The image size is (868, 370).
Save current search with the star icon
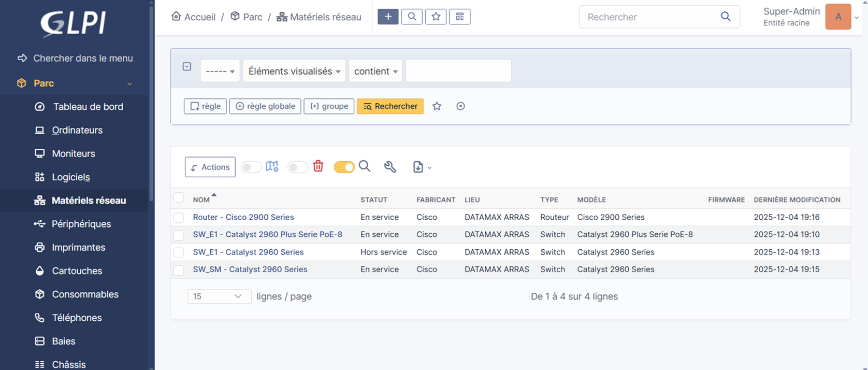click(437, 106)
